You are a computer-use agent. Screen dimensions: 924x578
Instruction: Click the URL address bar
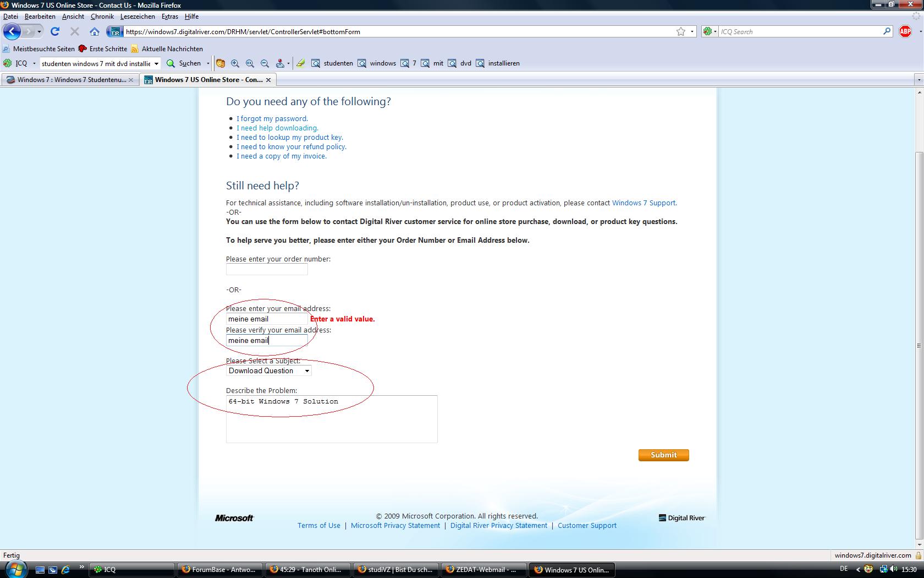(399, 31)
